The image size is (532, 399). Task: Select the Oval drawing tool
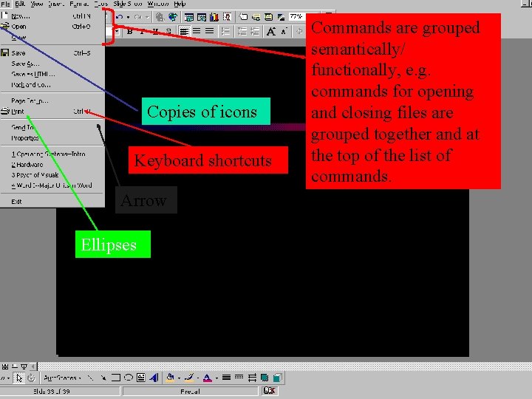coord(129,378)
